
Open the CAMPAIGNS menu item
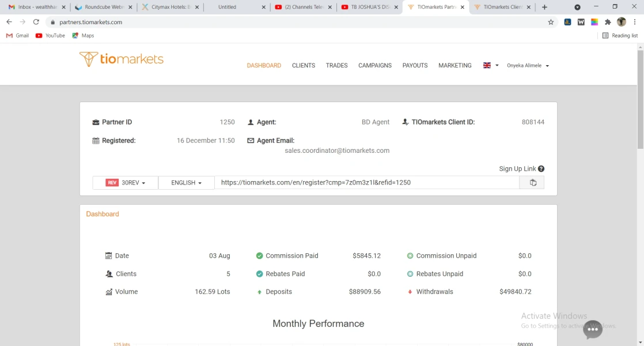[x=375, y=65]
